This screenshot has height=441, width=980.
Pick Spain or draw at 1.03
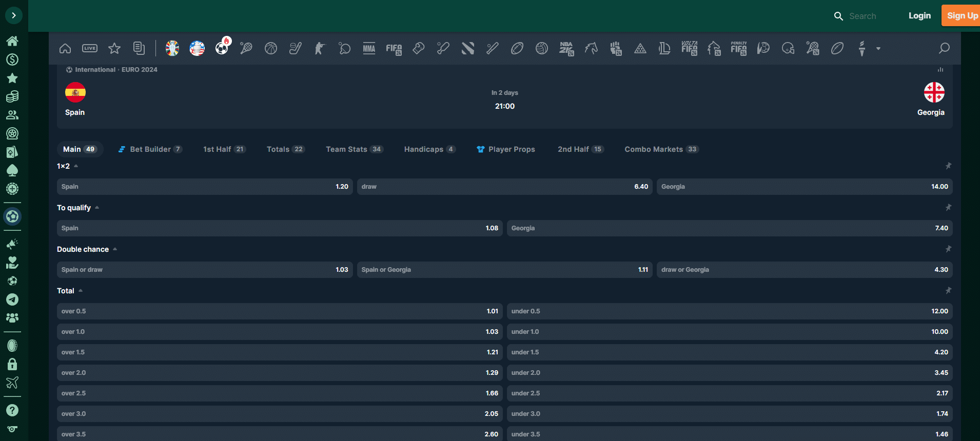tap(205, 270)
